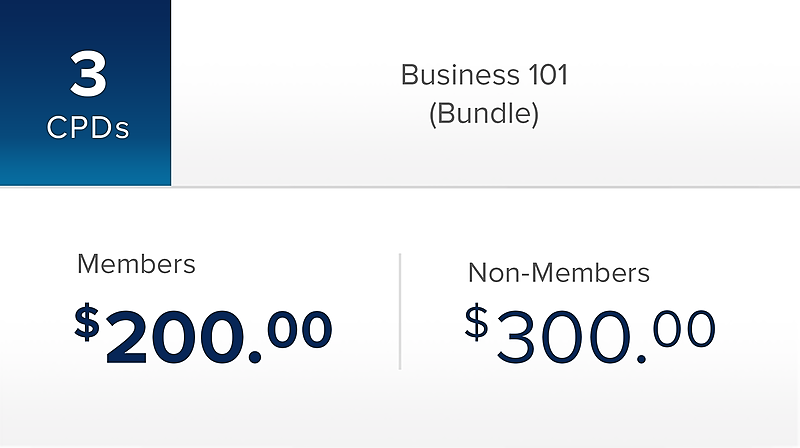Click the decimal point after 200
This screenshot has height=448, width=800.
point(254,357)
